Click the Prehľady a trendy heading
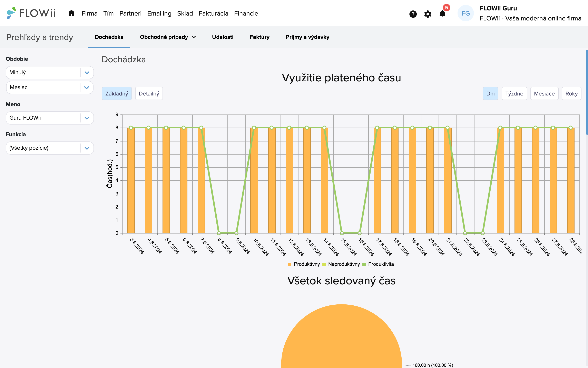The width and height of the screenshot is (588, 368). tap(40, 37)
